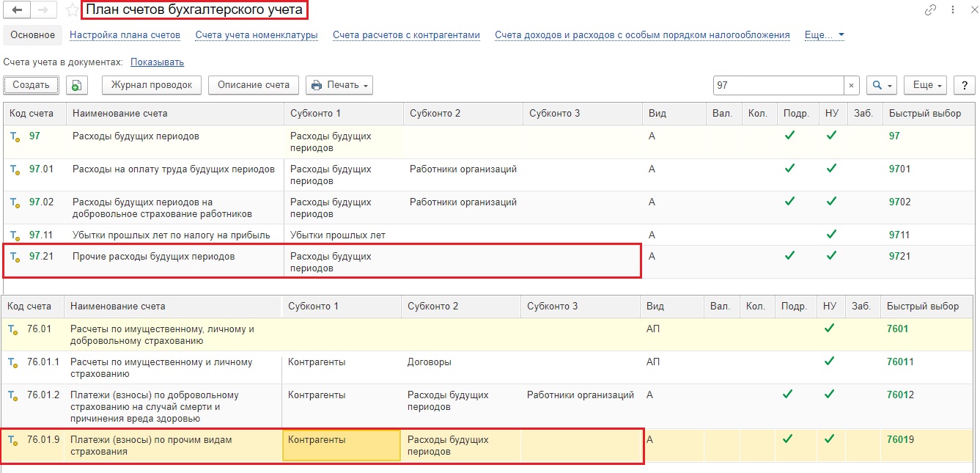Expand the Еще menu beside the search

(925, 85)
